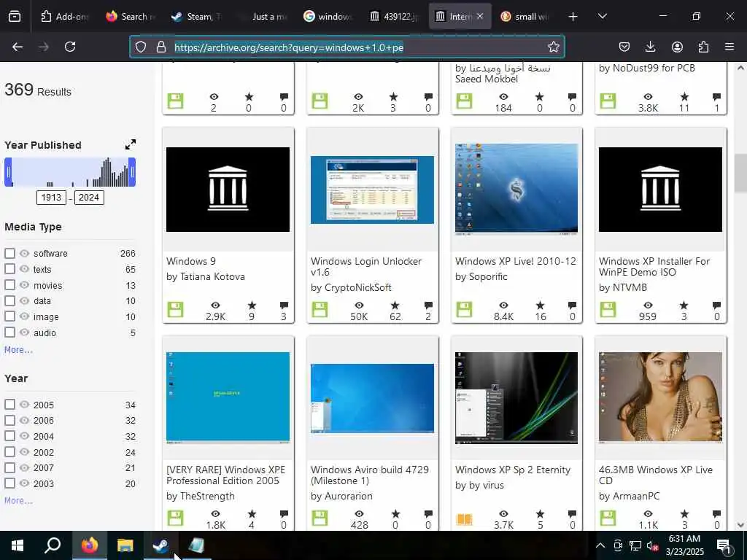Open the Windows 9 item title
Image resolution: width=747 pixels, height=560 pixels.
(x=191, y=261)
